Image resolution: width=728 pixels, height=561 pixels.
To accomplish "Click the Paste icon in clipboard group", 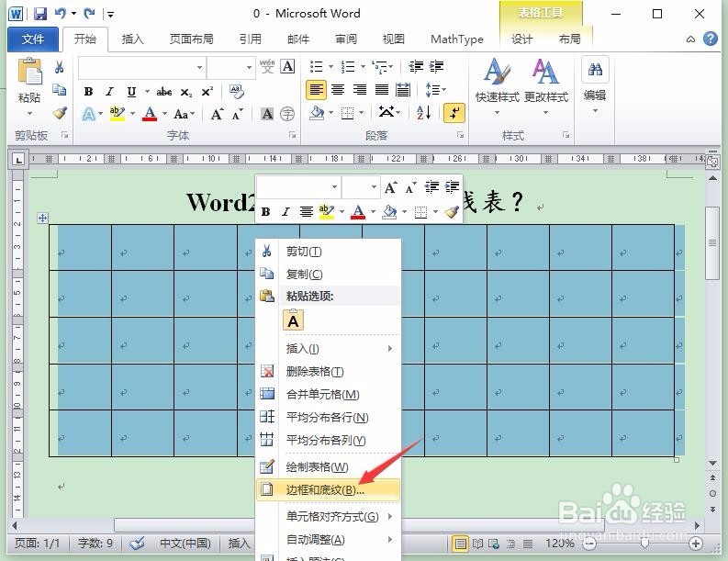I will click(29, 72).
